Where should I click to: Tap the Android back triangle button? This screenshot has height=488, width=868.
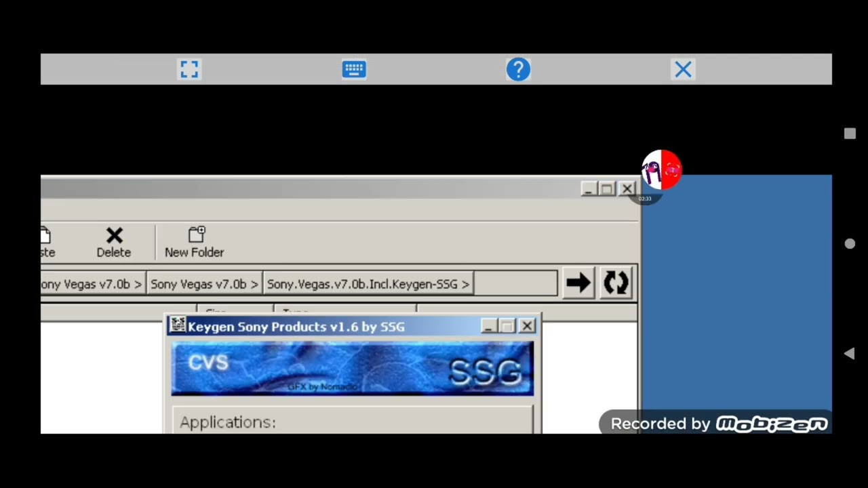point(849,353)
